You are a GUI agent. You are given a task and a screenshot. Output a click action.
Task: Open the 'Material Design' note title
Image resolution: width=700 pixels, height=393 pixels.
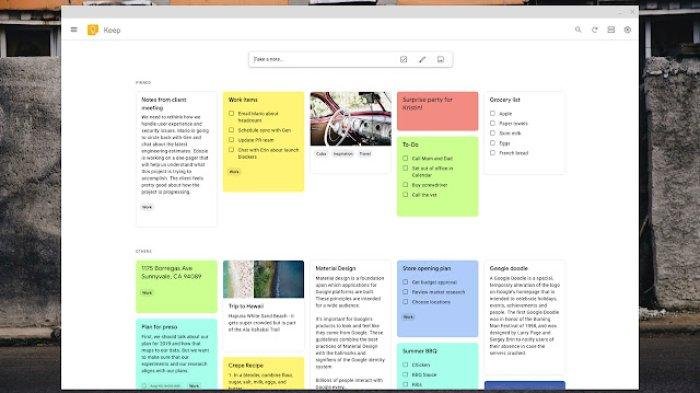coord(336,268)
